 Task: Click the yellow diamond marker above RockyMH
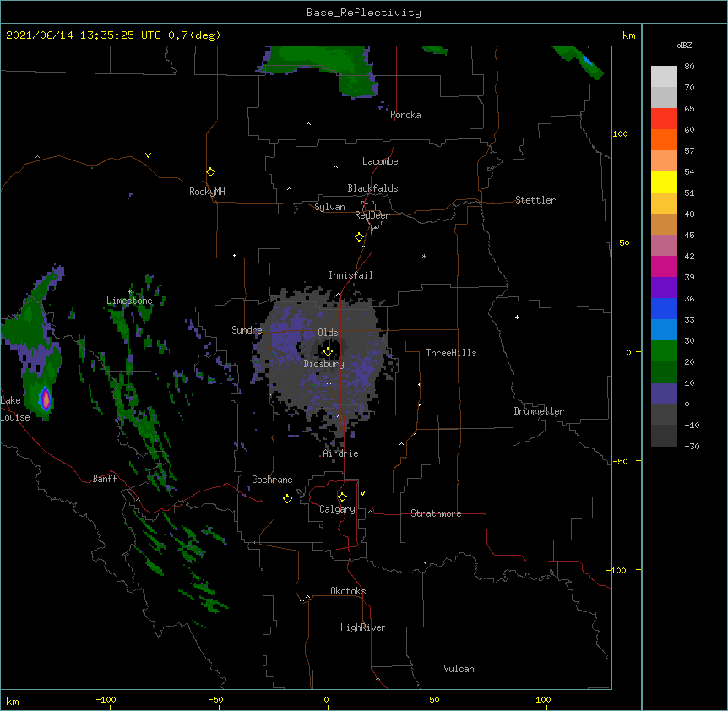pos(210,172)
